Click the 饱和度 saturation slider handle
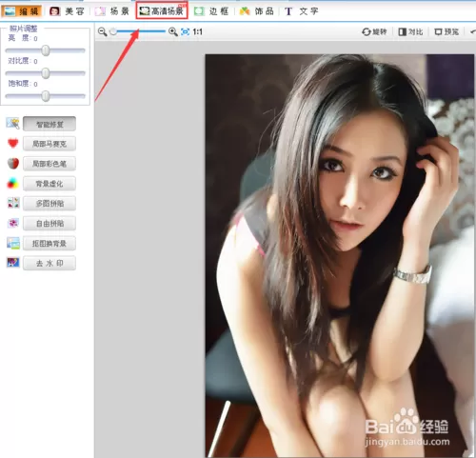The width and height of the screenshot is (476, 458). click(46, 96)
